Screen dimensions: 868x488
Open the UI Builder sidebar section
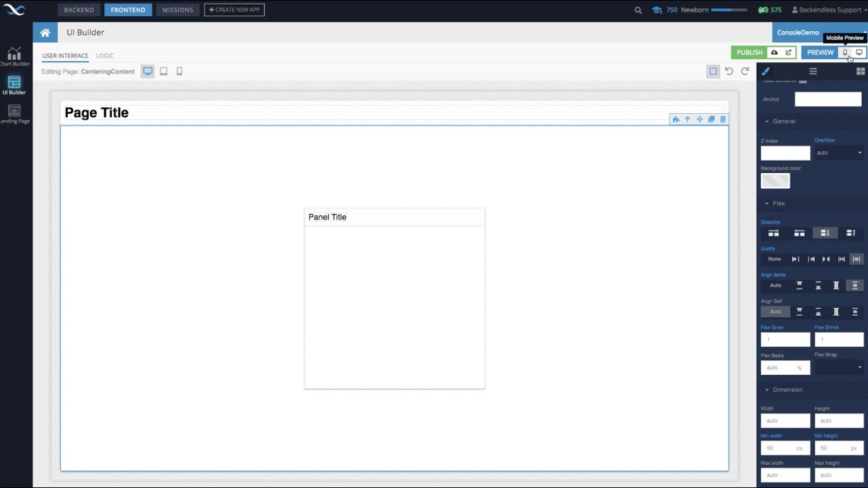(14, 85)
